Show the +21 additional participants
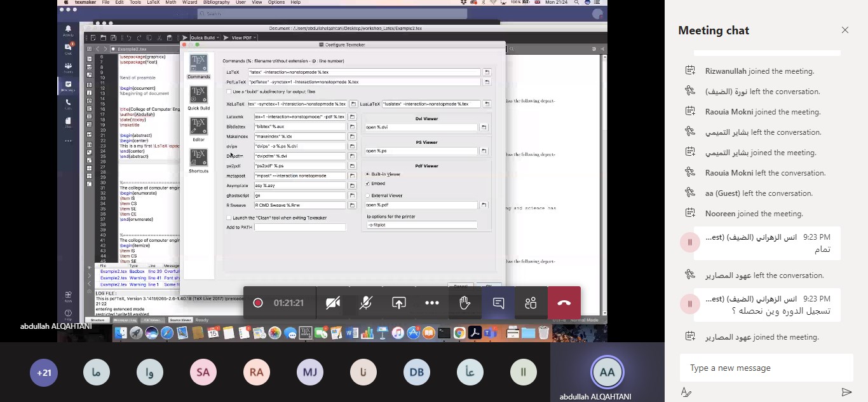Image resolution: width=868 pixels, height=402 pixels. tap(44, 373)
